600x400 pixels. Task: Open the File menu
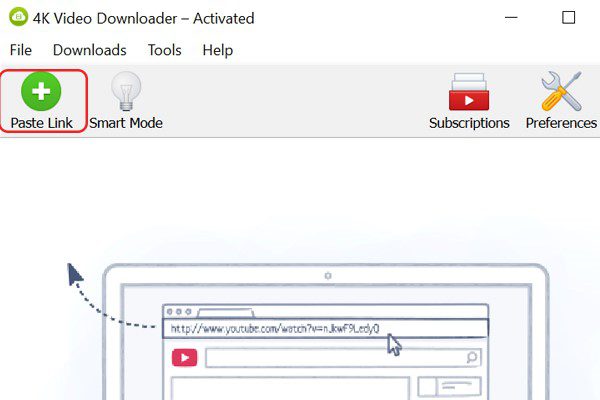point(21,50)
